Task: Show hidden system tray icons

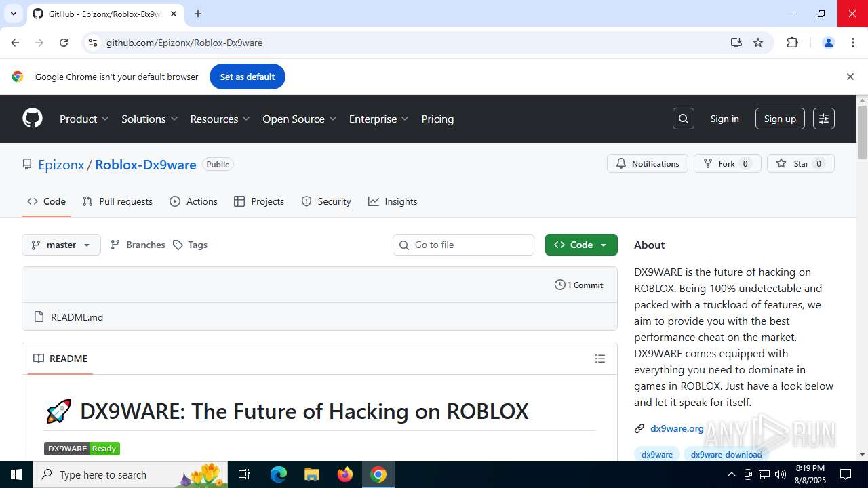Action: tap(731, 474)
